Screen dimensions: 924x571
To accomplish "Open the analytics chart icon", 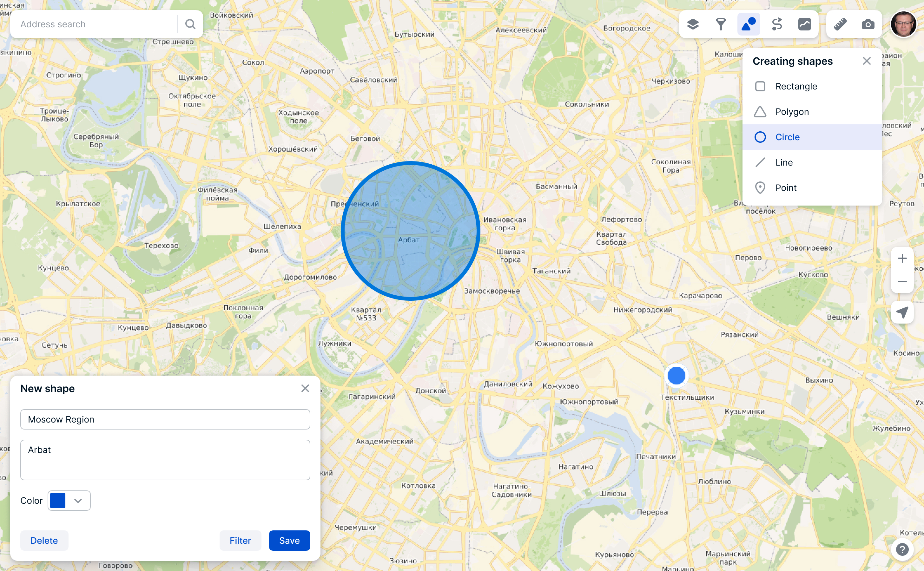I will (805, 24).
